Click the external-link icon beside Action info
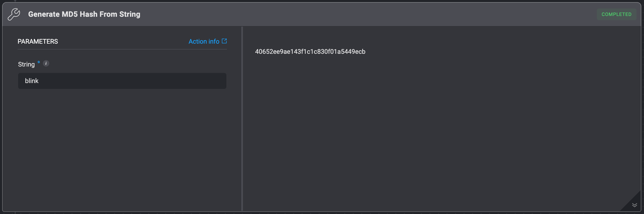Viewport: 644px width, 214px height. pyautogui.click(x=224, y=41)
